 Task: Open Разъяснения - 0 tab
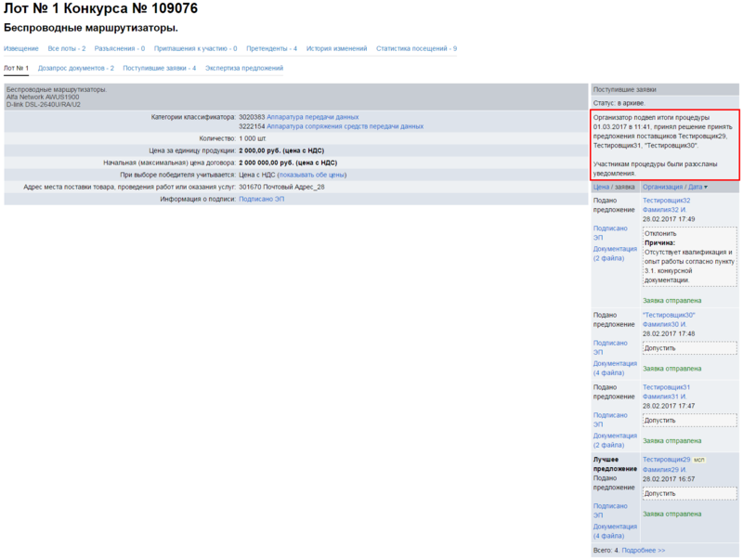120,48
